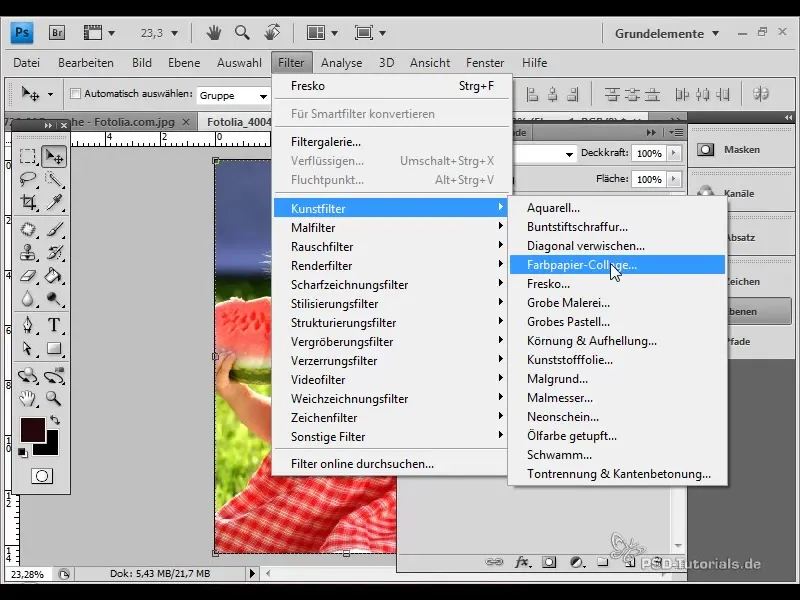The width and height of the screenshot is (800, 600).
Task: Open the layers panel options menu
Action: coord(677,133)
